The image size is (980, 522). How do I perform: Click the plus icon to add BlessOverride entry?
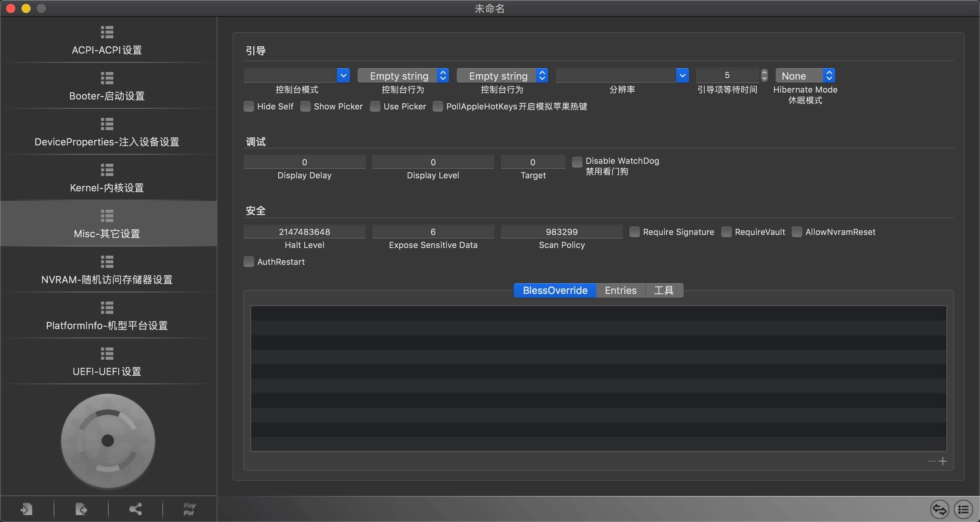(943, 461)
